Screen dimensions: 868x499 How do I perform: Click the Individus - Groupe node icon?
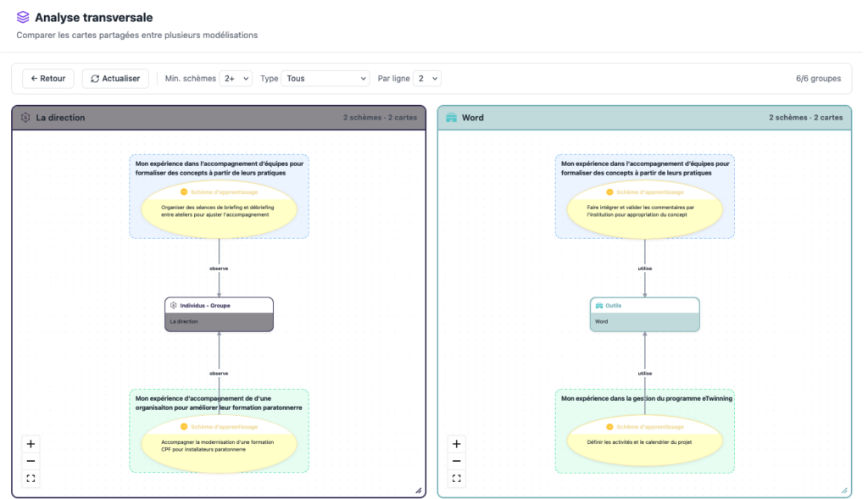pos(174,305)
